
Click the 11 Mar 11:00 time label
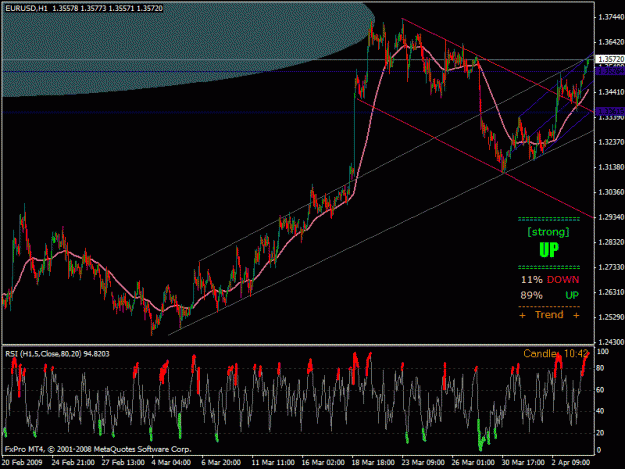coord(273,463)
